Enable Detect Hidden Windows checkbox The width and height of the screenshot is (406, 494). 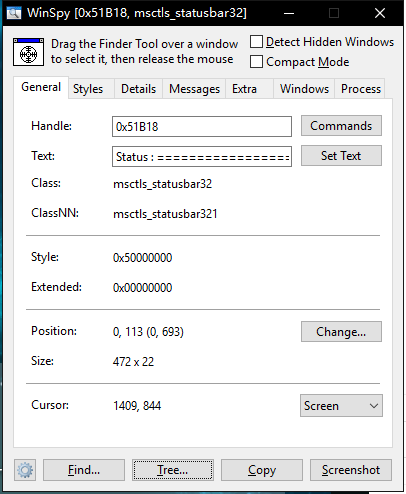coord(256,42)
